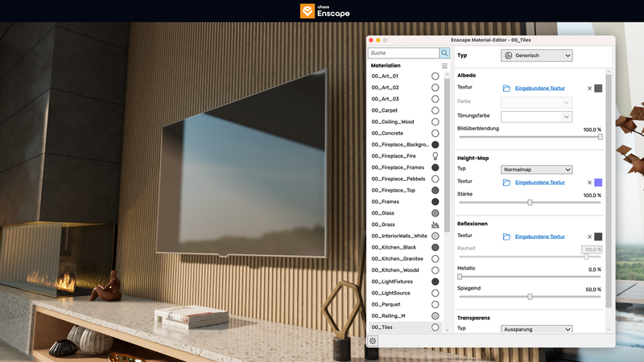This screenshot has width=644, height=362.
Task: Click the purple normal map thumbnail
Action: (598, 183)
